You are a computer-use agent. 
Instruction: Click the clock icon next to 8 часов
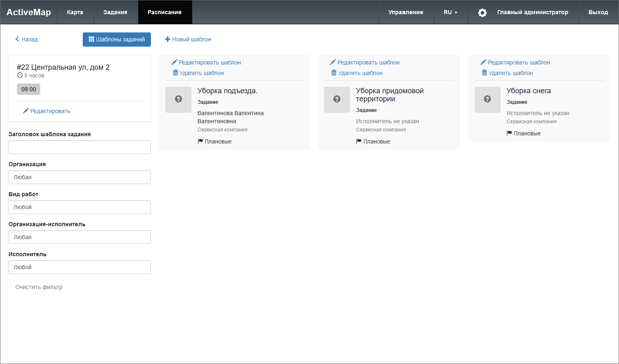point(19,75)
